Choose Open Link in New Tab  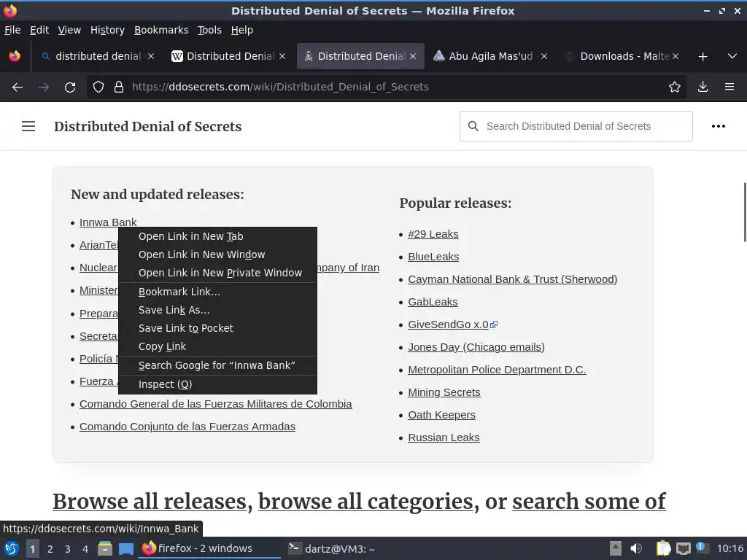tap(217, 236)
